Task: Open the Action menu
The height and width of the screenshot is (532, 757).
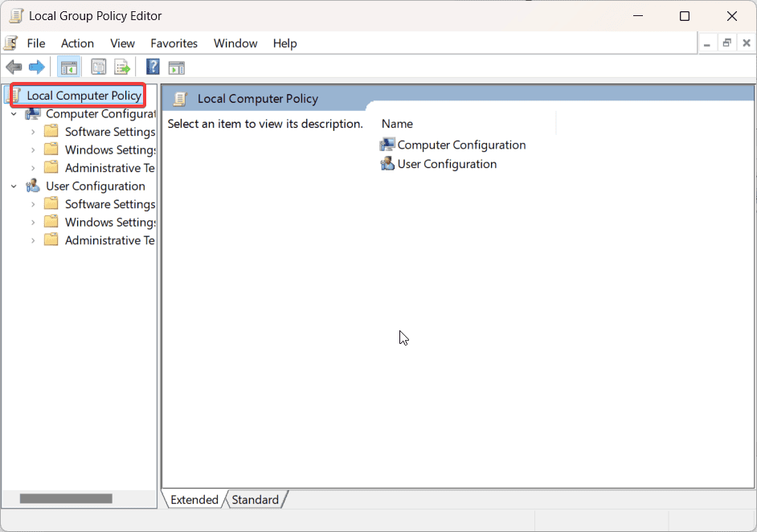Action: (x=77, y=43)
